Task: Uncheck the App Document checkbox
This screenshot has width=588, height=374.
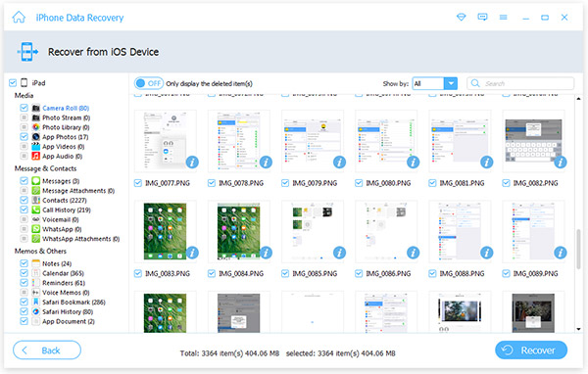Action: click(24, 321)
